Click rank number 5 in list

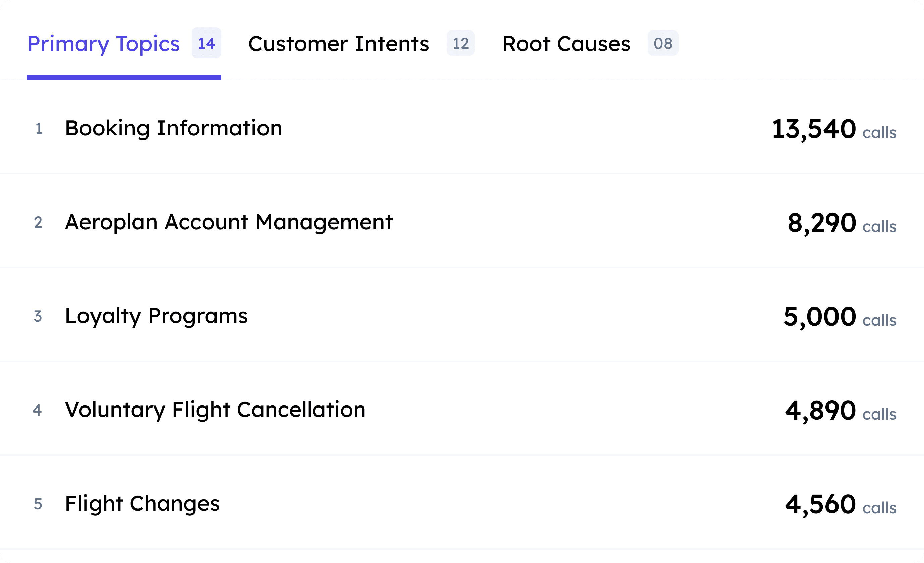pyautogui.click(x=38, y=504)
